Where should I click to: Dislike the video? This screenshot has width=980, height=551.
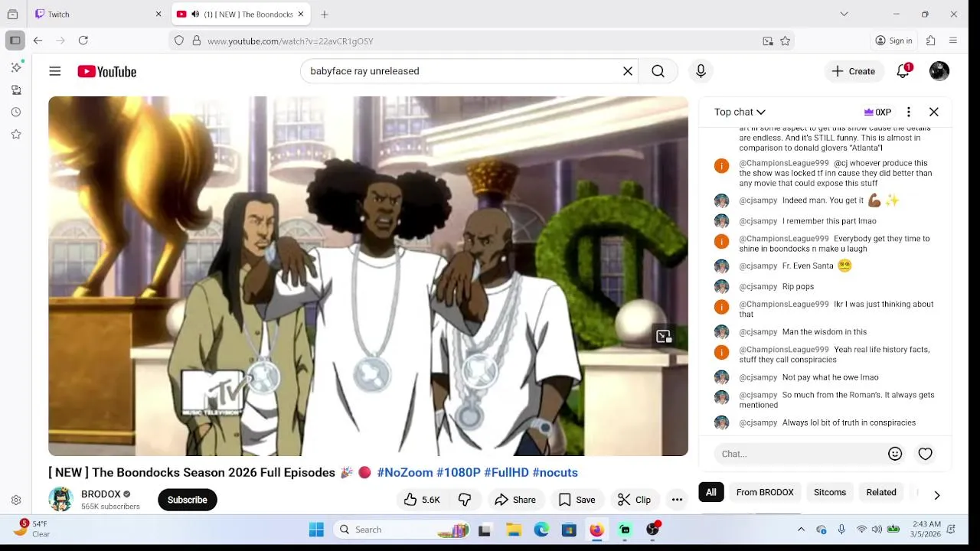pos(465,500)
